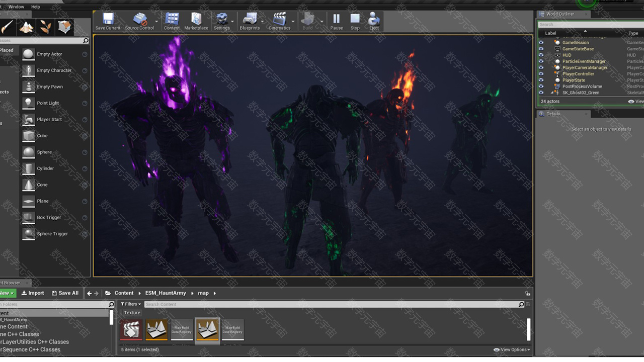
Task: Select the Player Start icon
Action: pos(29,119)
